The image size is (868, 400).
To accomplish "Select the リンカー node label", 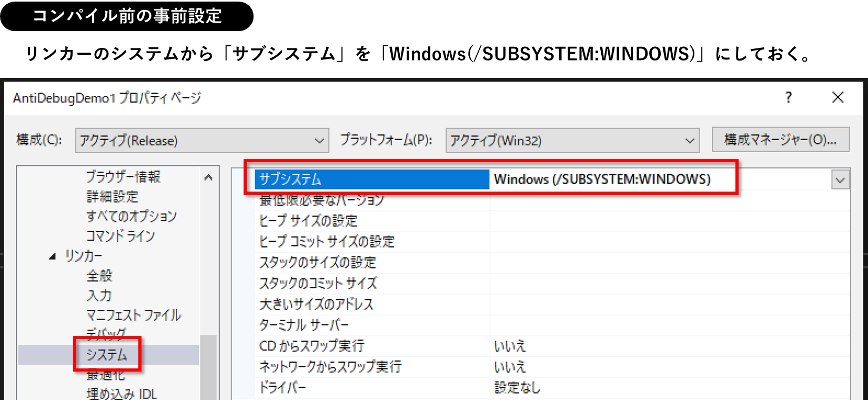I will (x=84, y=256).
